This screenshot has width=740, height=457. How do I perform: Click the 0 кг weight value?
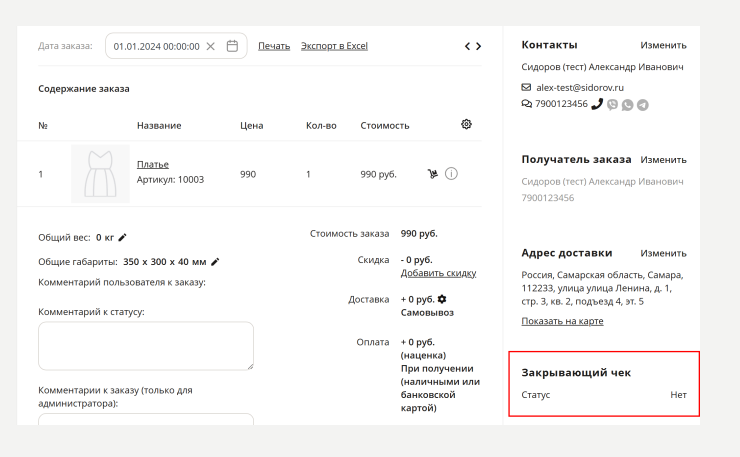click(x=105, y=237)
